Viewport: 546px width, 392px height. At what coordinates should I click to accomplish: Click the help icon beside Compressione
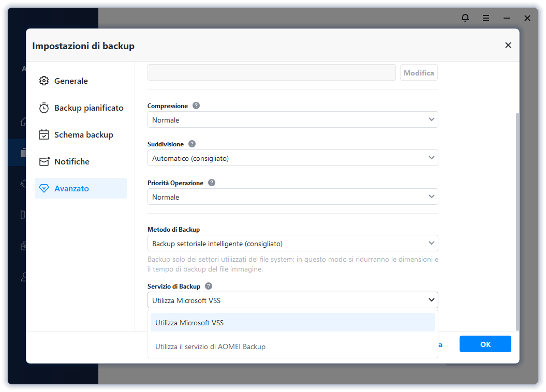(196, 105)
